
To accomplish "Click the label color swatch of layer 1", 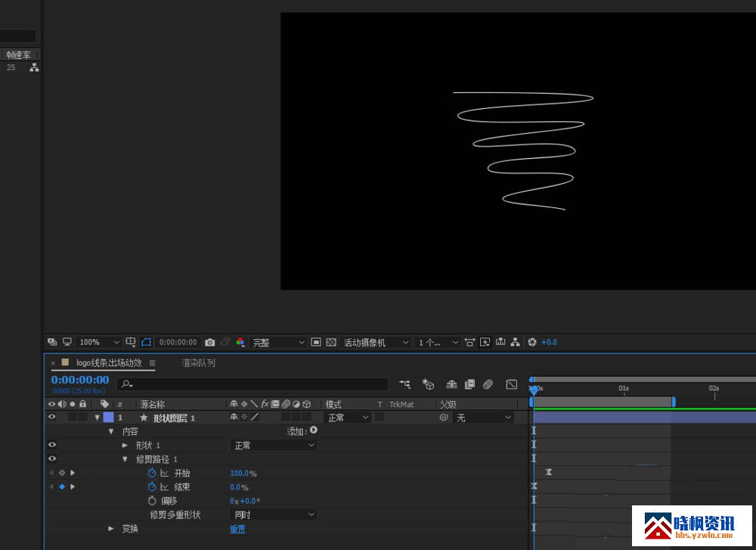I will [x=108, y=418].
